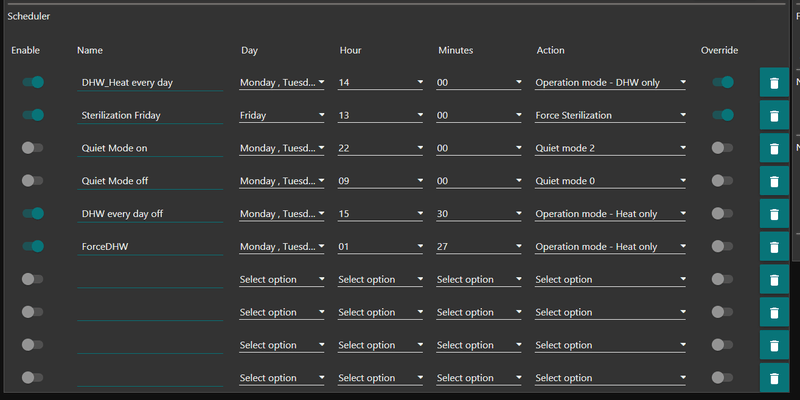
Task: Click trash icon on first empty row
Action: point(774,281)
